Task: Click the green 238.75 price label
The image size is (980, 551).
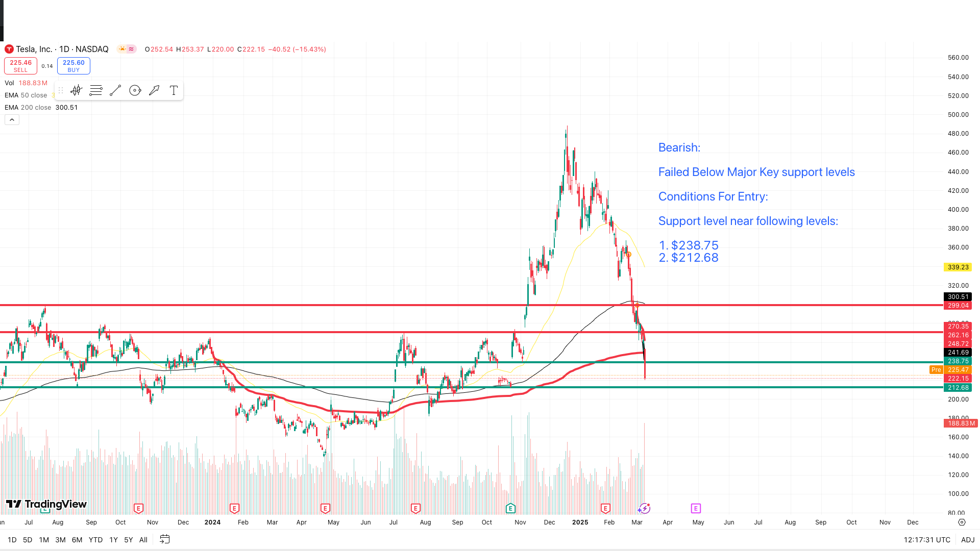Action: pyautogui.click(x=958, y=361)
